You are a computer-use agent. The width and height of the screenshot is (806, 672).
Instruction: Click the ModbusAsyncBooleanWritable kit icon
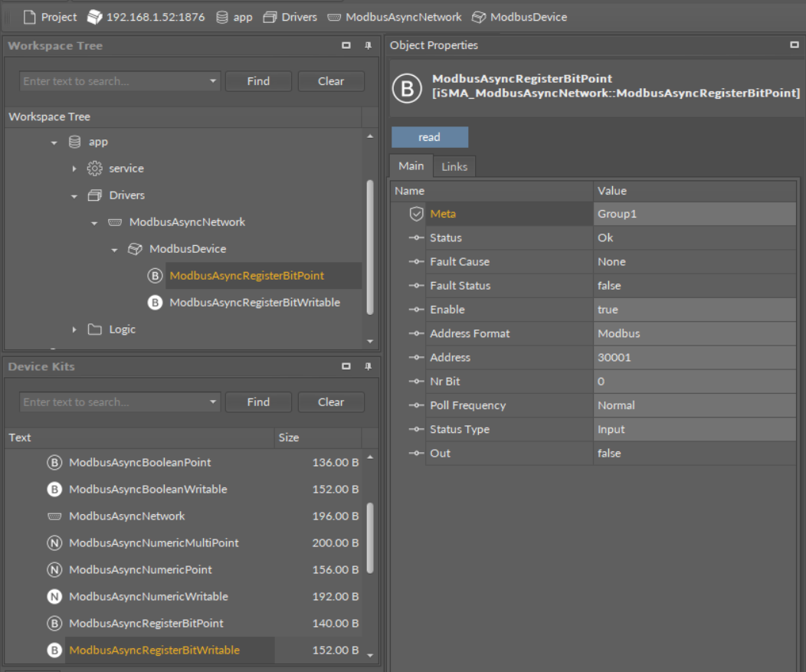[x=54, y=490]
